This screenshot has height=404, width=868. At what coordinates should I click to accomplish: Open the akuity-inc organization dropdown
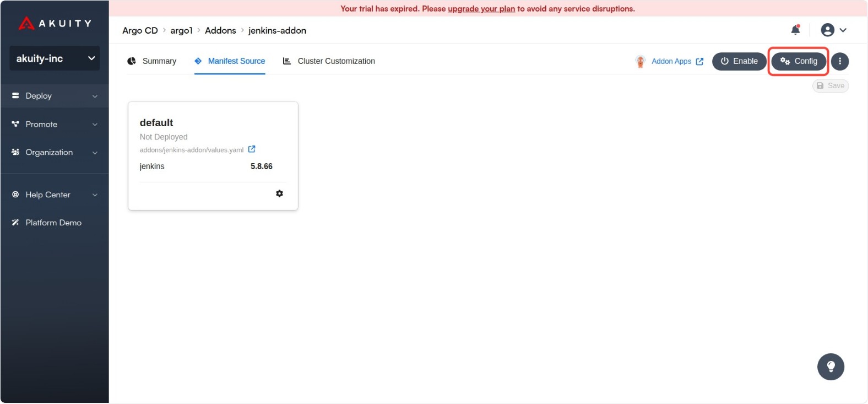pos(55,58)
